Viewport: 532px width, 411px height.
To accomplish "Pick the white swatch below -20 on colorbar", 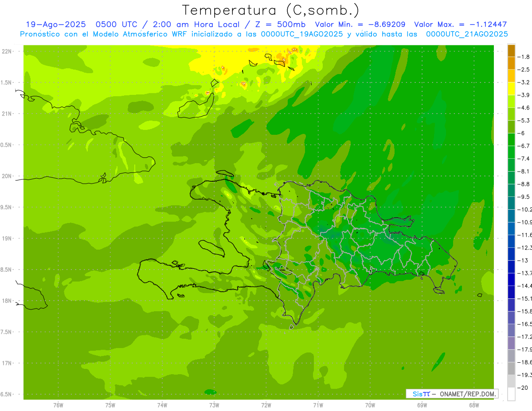I will point(511,394).
